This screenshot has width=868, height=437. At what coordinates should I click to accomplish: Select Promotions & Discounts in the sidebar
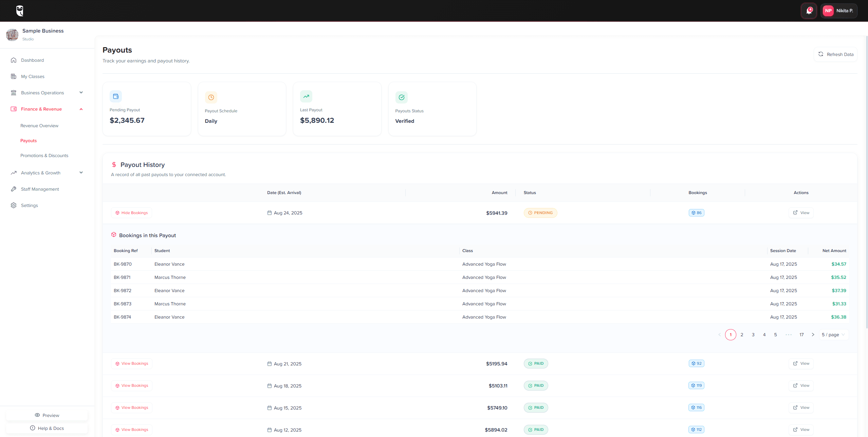point(44,155)
